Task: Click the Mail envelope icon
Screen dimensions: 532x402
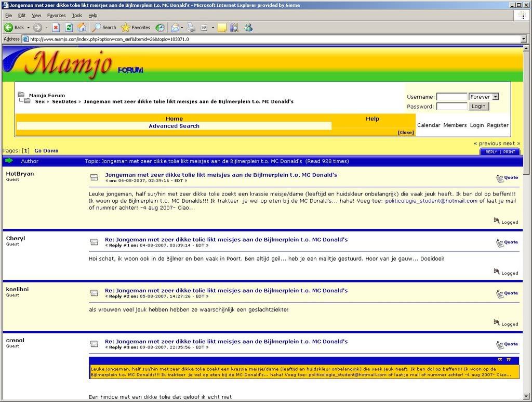Action: point(175,28)
